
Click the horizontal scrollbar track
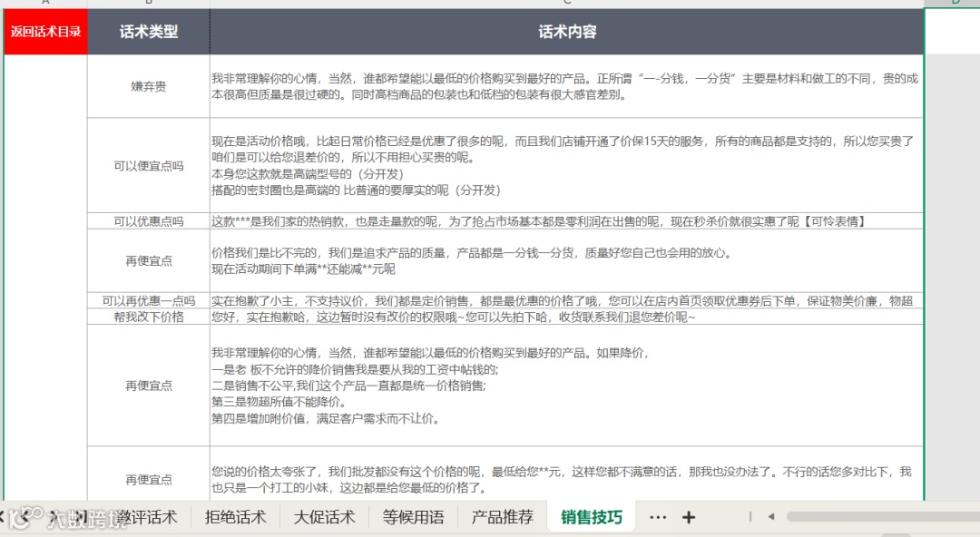pos(883,517)
